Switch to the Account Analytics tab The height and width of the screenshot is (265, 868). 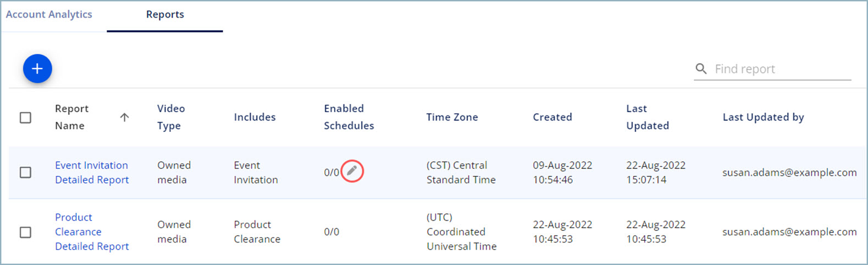pyautogui.click(x=49, y=15)
